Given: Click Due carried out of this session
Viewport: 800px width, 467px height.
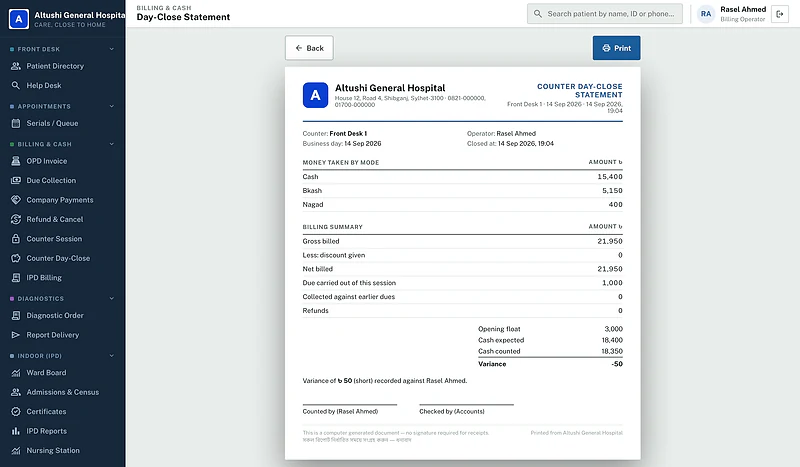Looking at the screenshot, I should coord(349,283).
